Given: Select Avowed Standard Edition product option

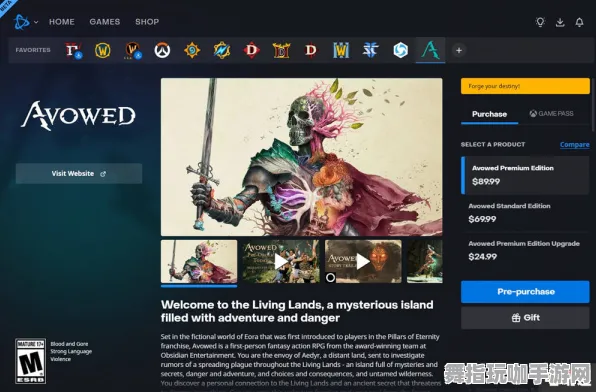Looking at the screenshot, I should (525, 213).
